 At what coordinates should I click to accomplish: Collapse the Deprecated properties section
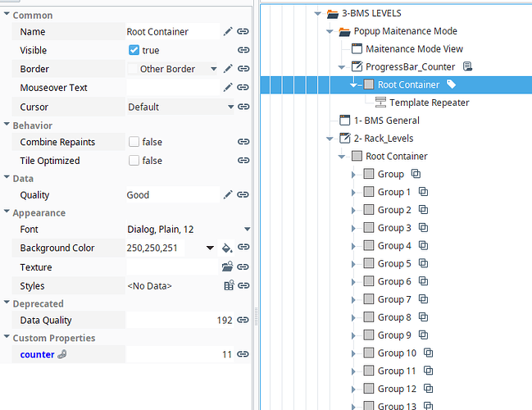(x=7, y=303)
